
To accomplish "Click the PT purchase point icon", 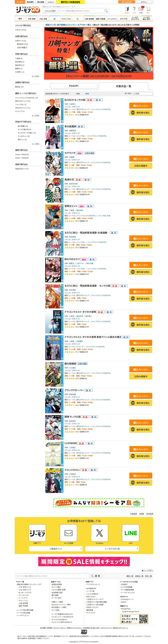I will 141,10.
